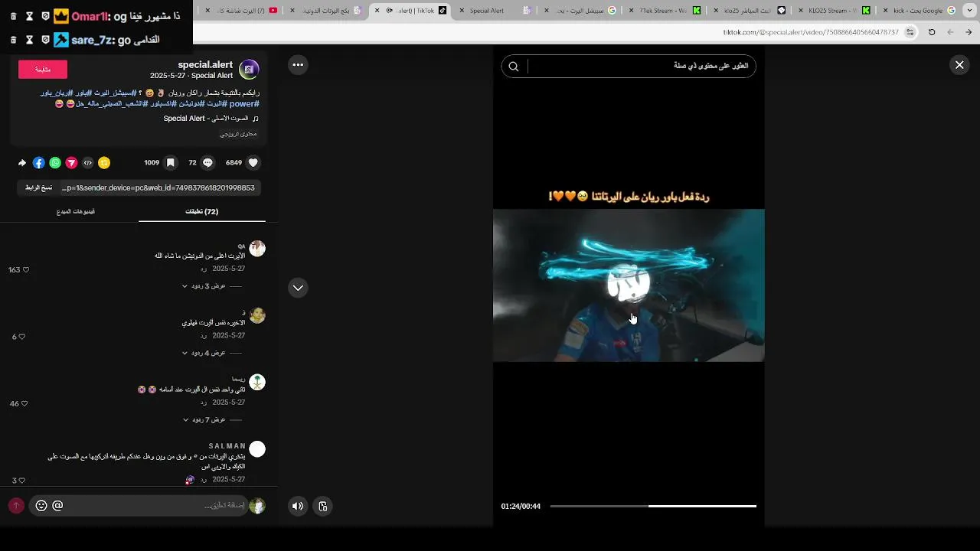The height and width of the screenshot is (551, 980).
Task: Repost video with the yellow repost icon
Action: coord(104,162)
